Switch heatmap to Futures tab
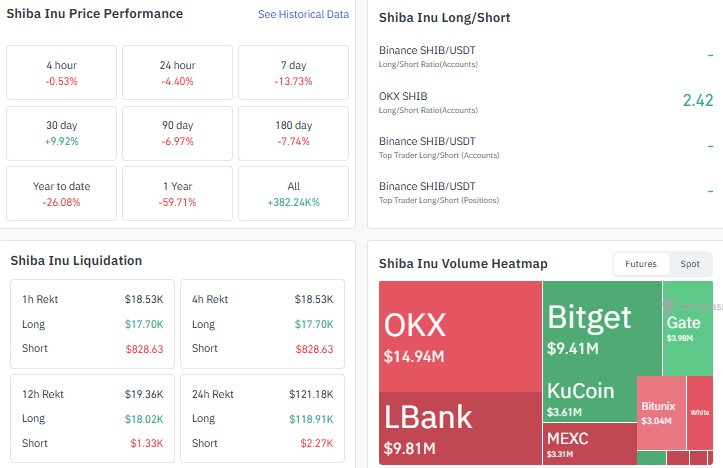723x468 pixels. 641,264
